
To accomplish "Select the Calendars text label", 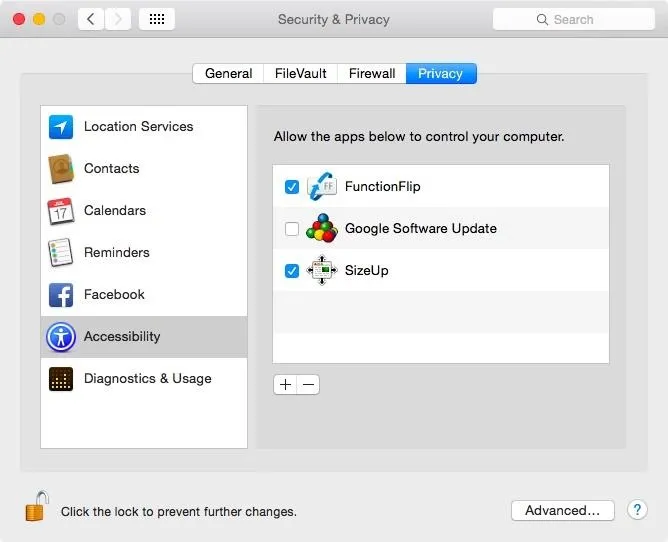I will tap(115, 210).
